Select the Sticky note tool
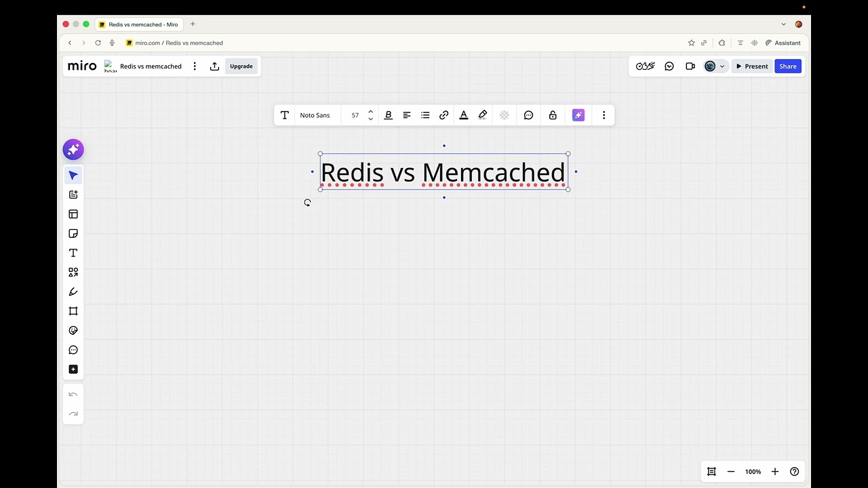Image resolution: width=868 pixels, height=488 pixels. 73,234
